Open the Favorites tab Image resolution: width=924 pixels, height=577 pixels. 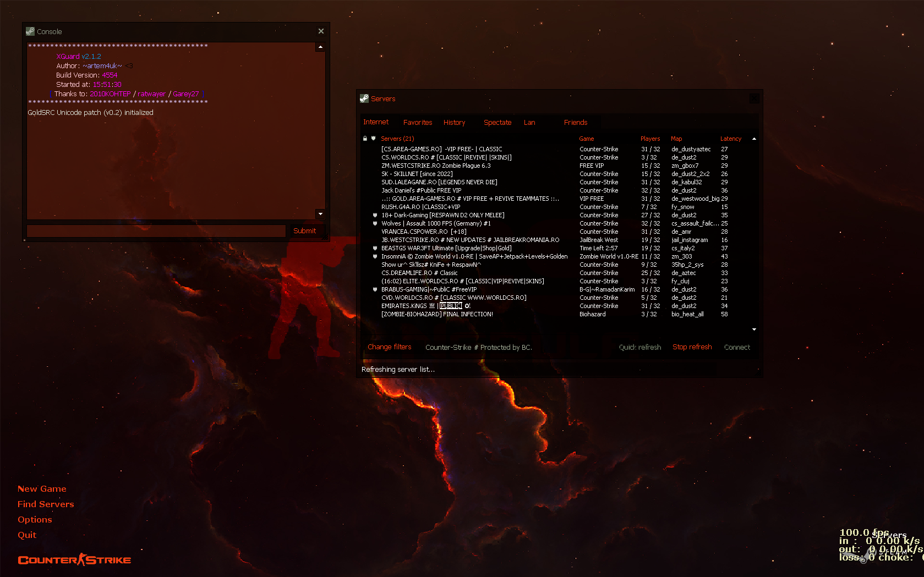tap(418, 122)
